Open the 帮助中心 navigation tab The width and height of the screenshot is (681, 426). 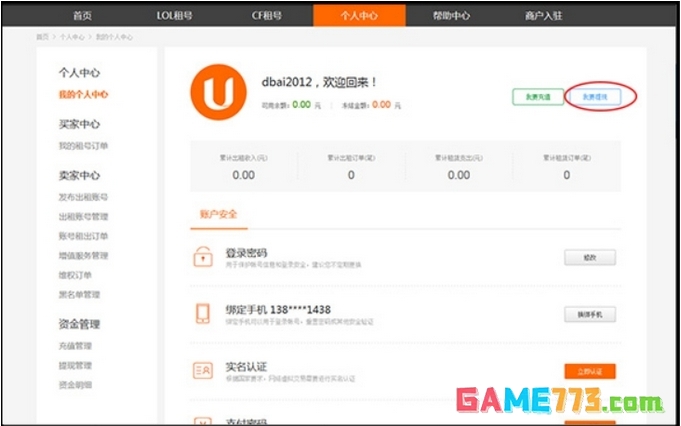(451, 16)
